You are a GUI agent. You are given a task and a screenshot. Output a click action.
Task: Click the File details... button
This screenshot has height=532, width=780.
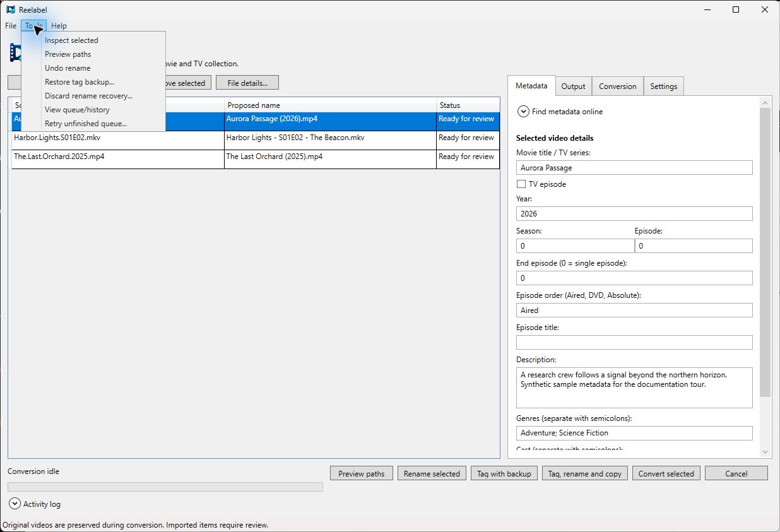pos(247,83)
